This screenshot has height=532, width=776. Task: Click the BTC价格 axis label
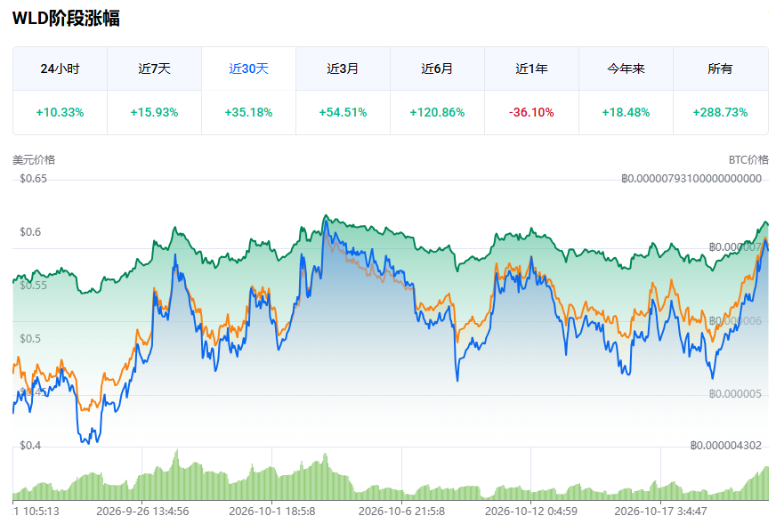pos(748,160)
